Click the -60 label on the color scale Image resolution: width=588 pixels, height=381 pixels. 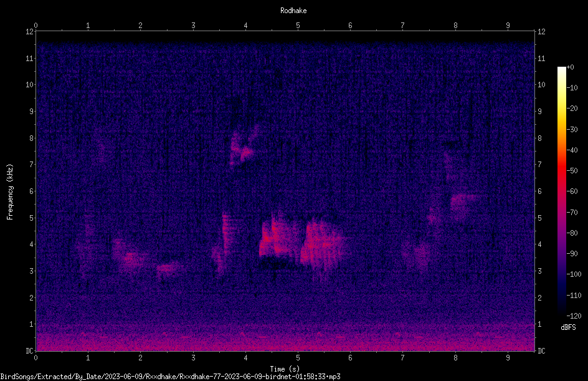click(572, 191)
